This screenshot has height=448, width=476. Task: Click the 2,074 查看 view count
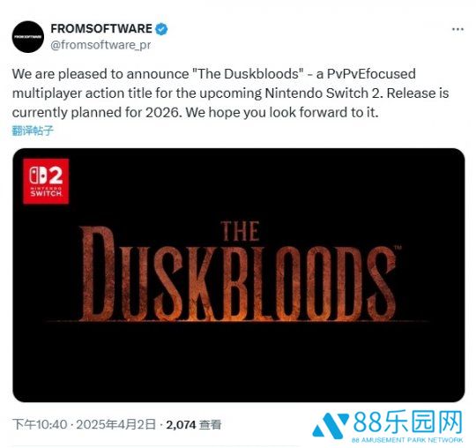(193, 424)
